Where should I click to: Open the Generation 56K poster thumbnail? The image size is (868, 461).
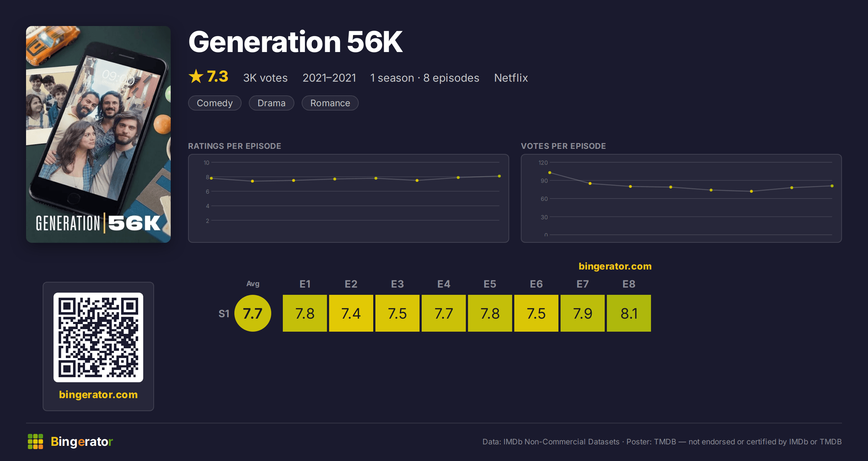click(98, 134)
